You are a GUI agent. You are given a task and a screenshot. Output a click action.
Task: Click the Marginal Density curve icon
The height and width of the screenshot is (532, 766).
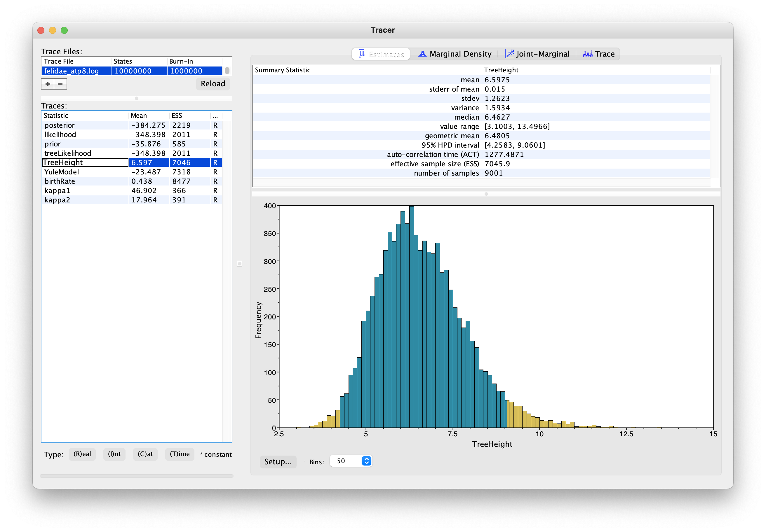pyautogui.click(x=422, y=54)
